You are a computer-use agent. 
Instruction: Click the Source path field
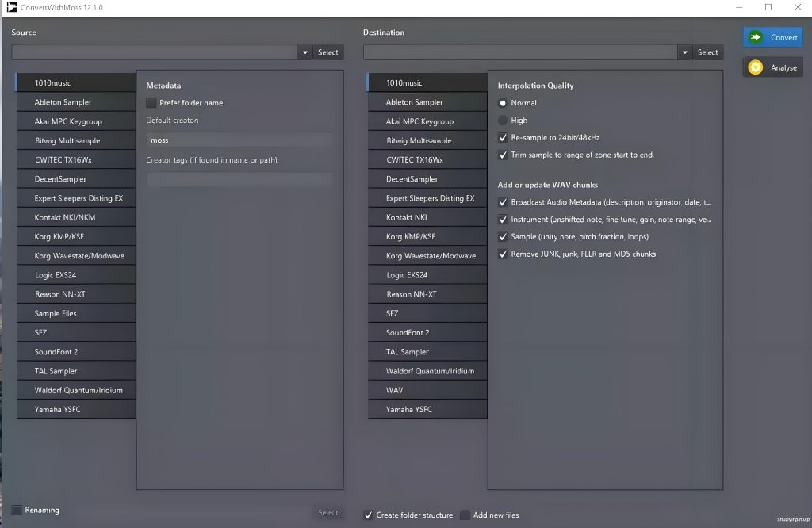(155, 52)
